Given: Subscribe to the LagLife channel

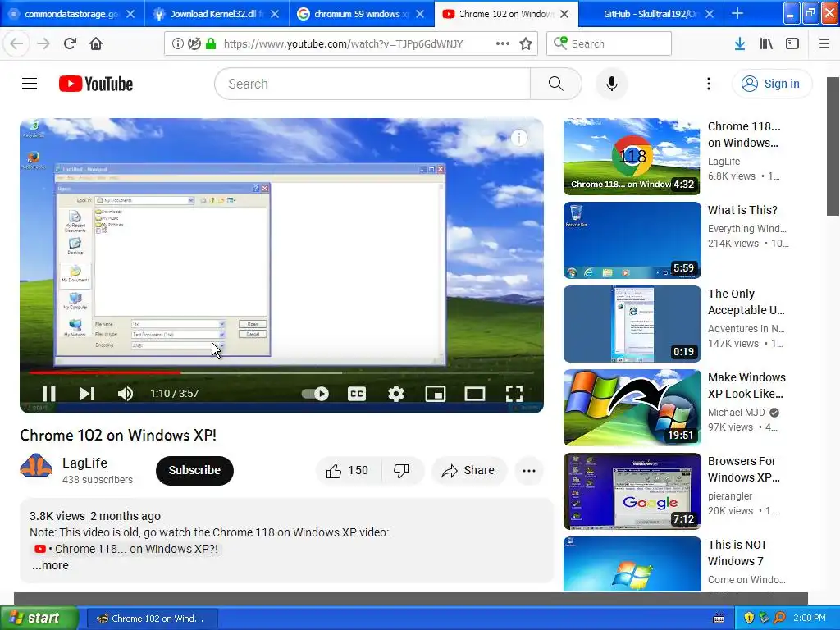Looking at the screenshot, I should (x=194, y=470).
